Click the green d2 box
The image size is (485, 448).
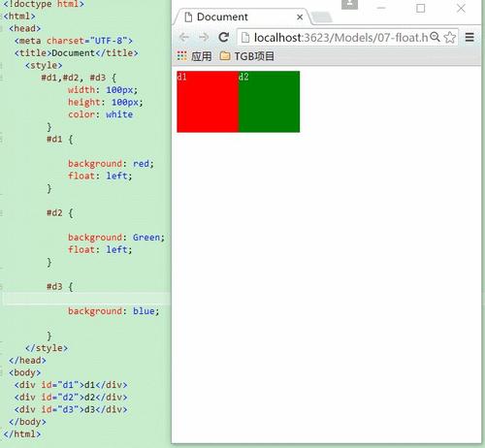pyautogui.click(x=269, y=102)
